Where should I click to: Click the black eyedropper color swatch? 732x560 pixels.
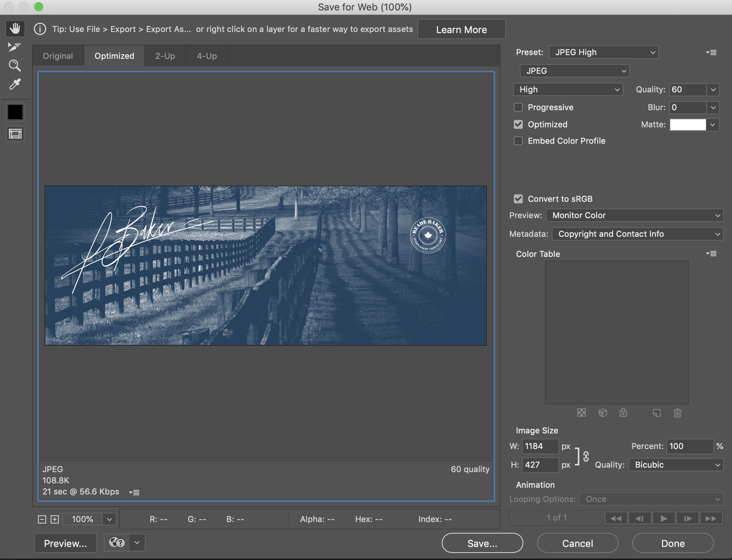click(15, 112)
